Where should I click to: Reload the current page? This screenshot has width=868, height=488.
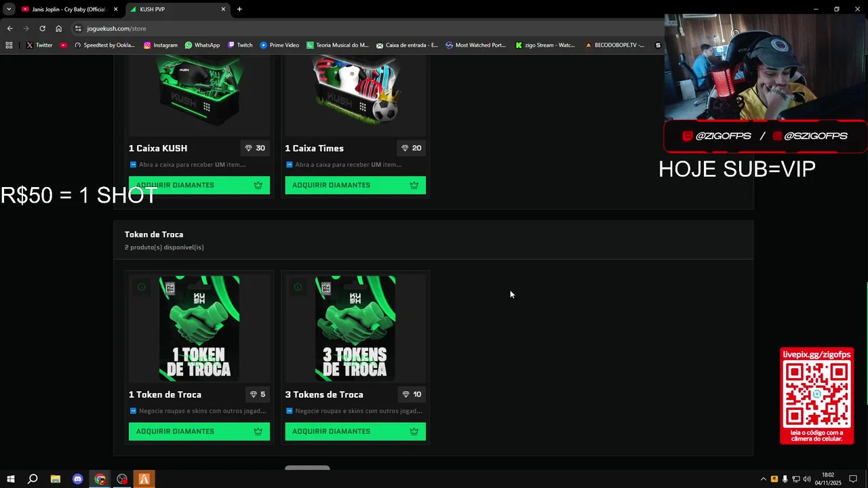pyautogui.click(x=42, y=28)
